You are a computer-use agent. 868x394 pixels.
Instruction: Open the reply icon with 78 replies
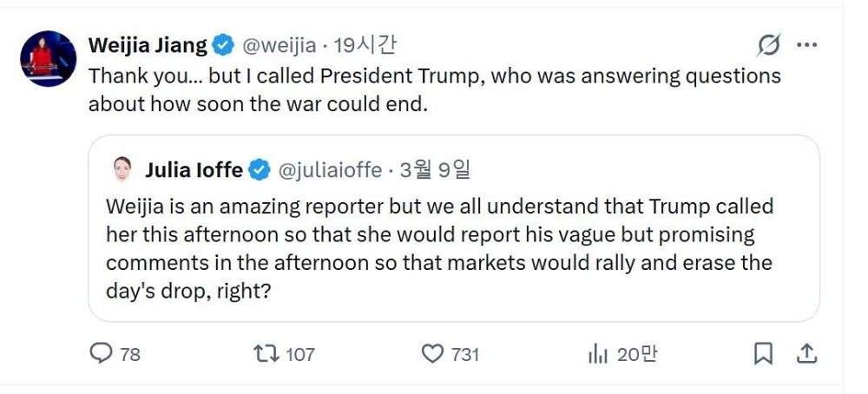(x=102, y=353)
